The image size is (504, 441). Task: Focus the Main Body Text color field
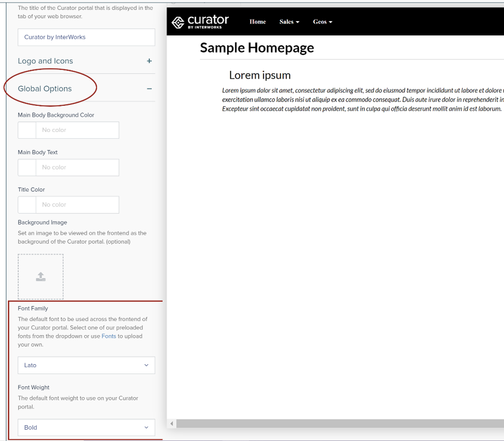pos(77,168)
